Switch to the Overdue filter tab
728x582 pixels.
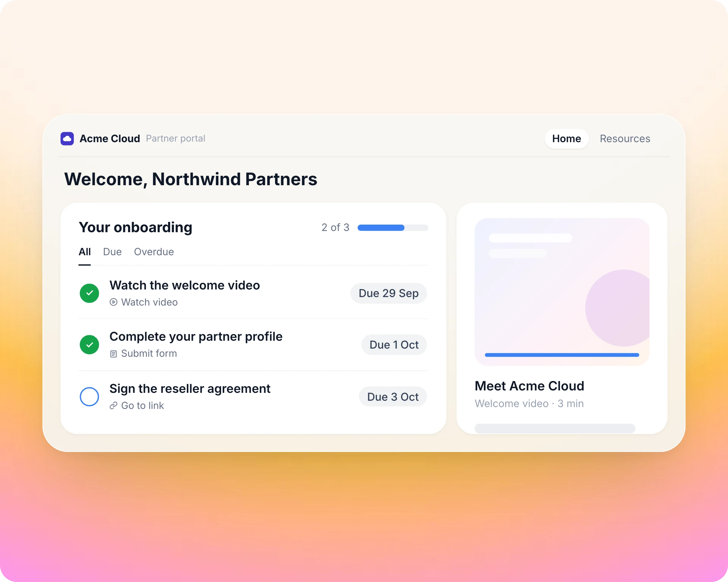click(x=154, y=252)
